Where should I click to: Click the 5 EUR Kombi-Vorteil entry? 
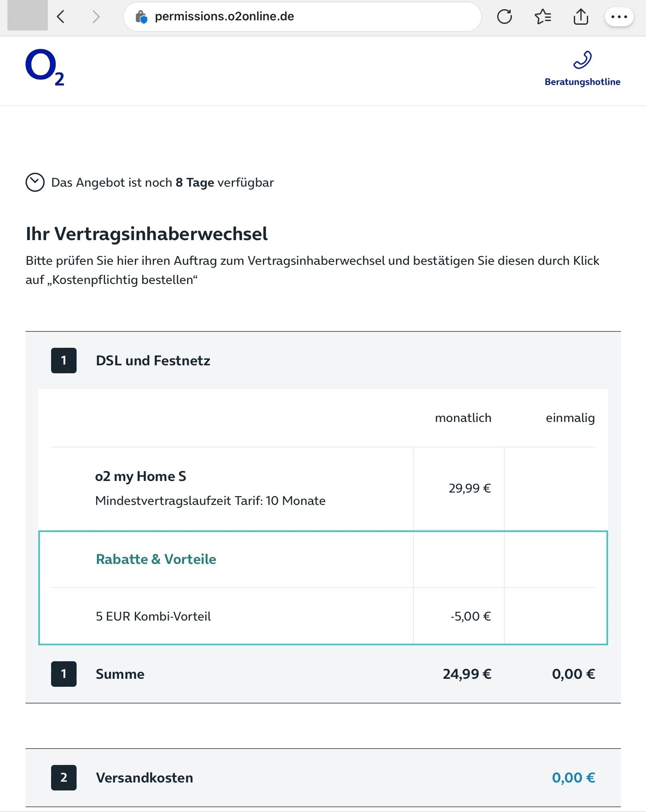[153, 616]
